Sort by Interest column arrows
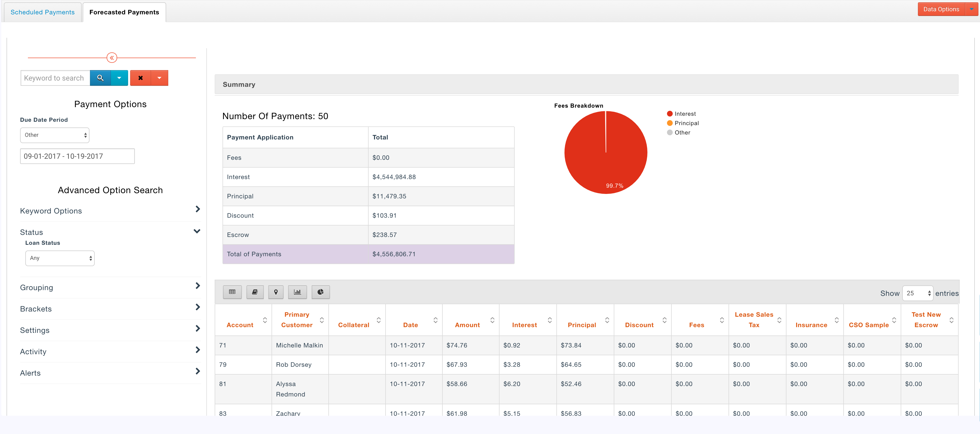Screen dimensions: 980x434 coord(550,320)
